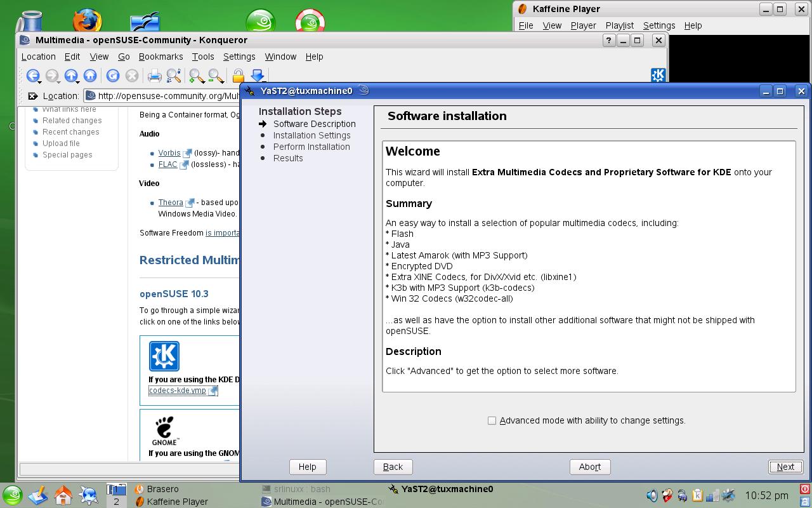Decrease font size with zoom-out icon
Image resolution: width=812 pixels, height=508 pixels.
coord(216,76)
